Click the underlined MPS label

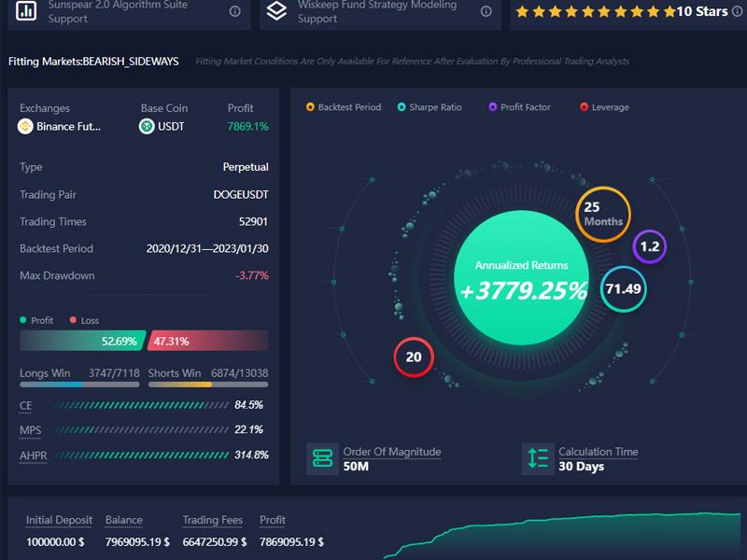31,430
